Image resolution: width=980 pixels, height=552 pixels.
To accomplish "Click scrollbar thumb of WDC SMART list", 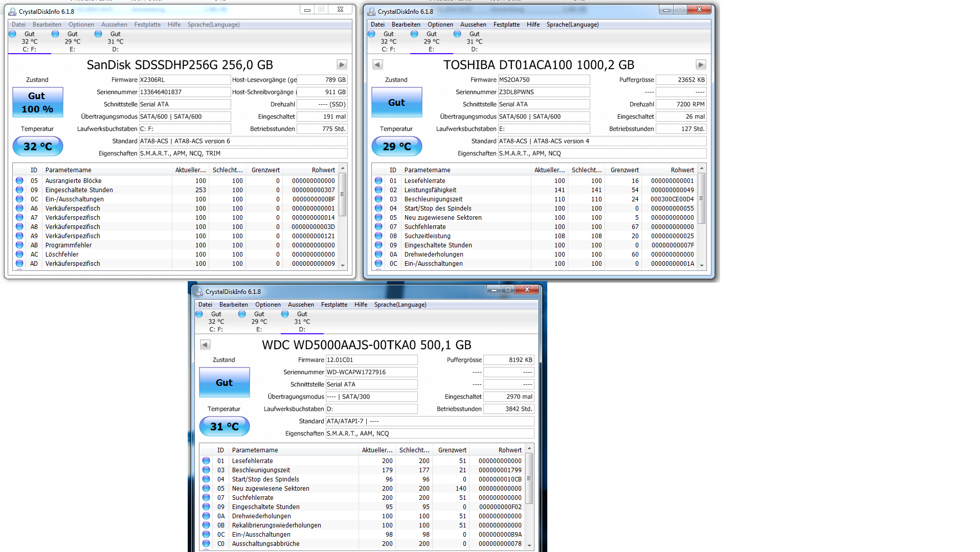I will coord(529,478).
